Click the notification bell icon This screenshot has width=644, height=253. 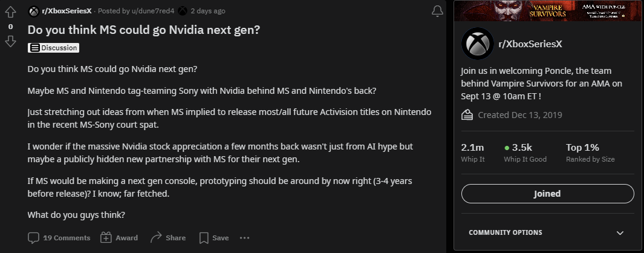437,11
